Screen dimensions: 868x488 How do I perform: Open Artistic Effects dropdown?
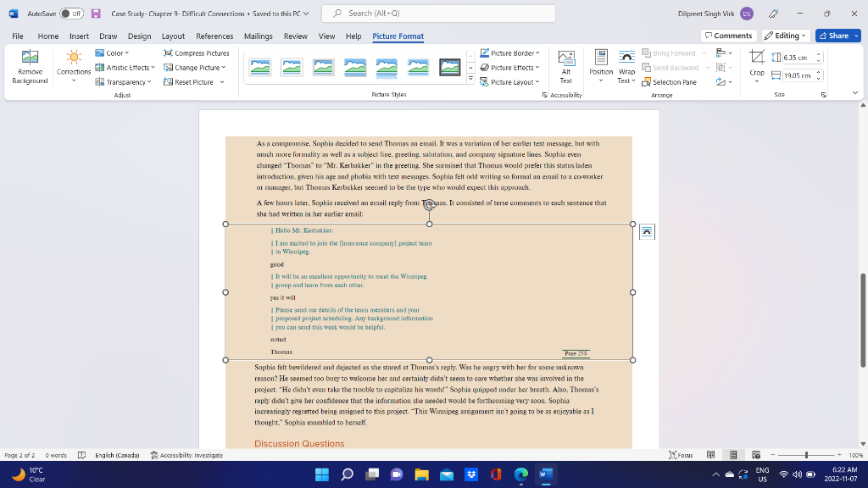tap(125, 68)
